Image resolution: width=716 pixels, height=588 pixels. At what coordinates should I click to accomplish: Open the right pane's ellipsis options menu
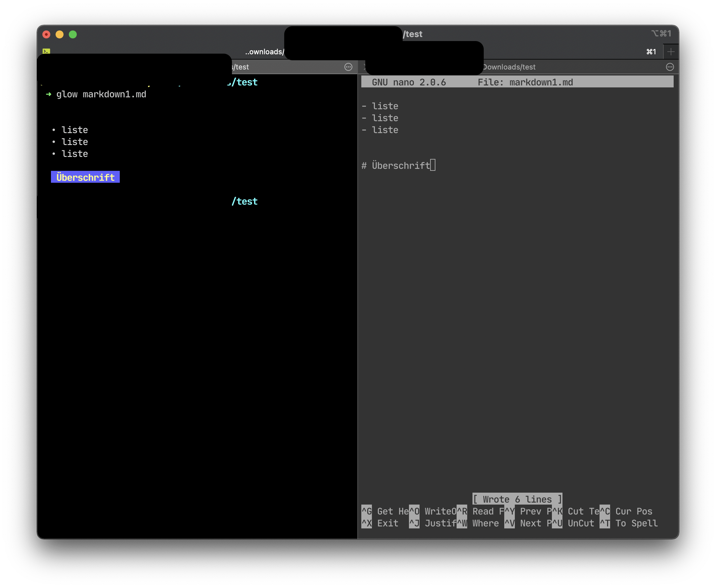[670, 67]
